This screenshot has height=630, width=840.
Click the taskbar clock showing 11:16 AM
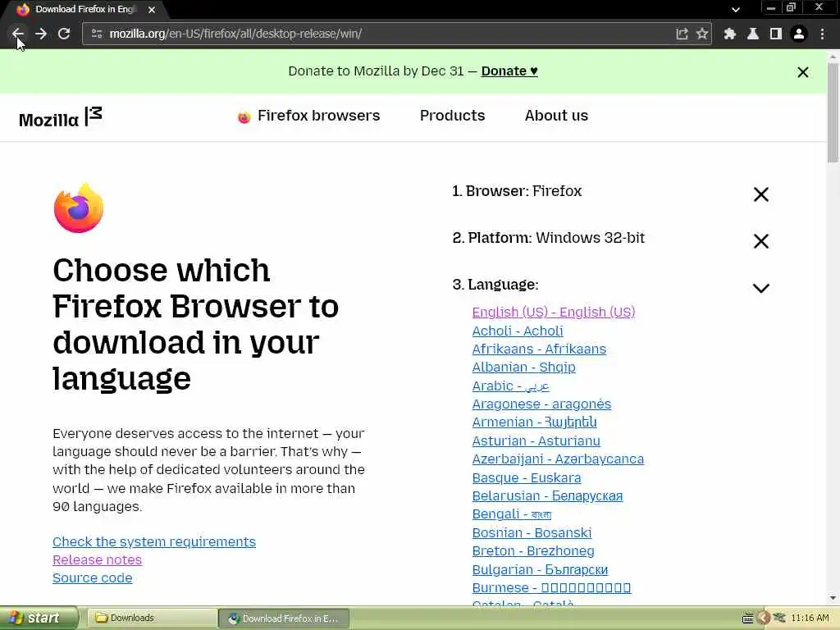pyautogui.click(x=810, y=619)
